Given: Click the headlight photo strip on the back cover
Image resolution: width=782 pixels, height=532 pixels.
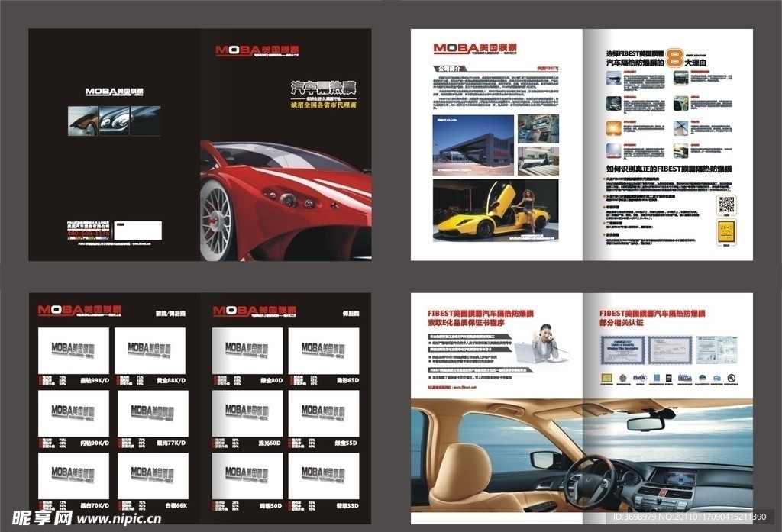Looking at the screenshot, I should 115,121.
